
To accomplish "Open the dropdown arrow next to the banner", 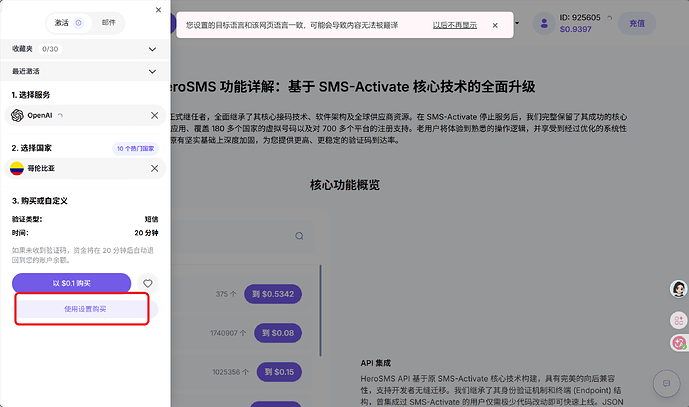I will [517, 23].
